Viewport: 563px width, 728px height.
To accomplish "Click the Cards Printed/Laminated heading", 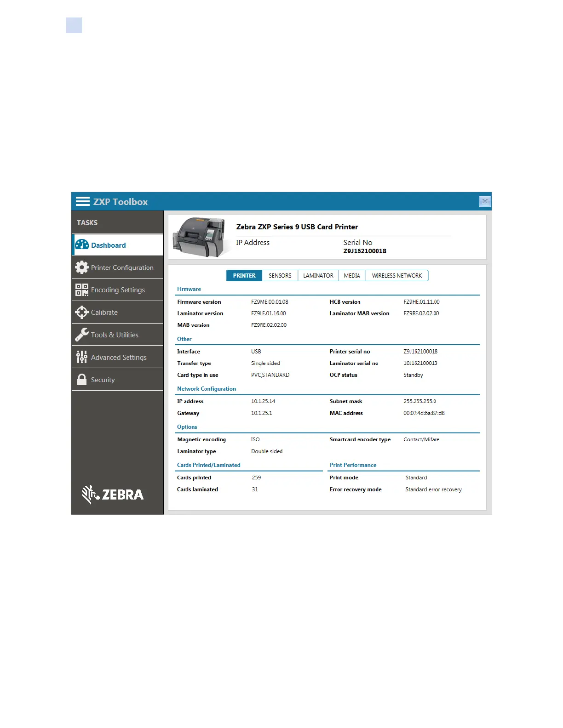I will 209,465.
